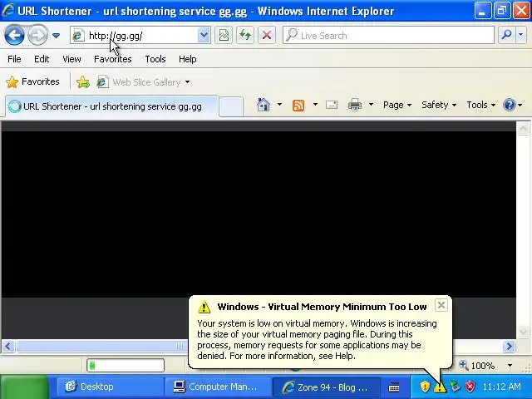This screenshot has width=532, height=399.
Task: Switch to Zone 94 - Blog taskbar button
Action: click(x=326, y=387)
